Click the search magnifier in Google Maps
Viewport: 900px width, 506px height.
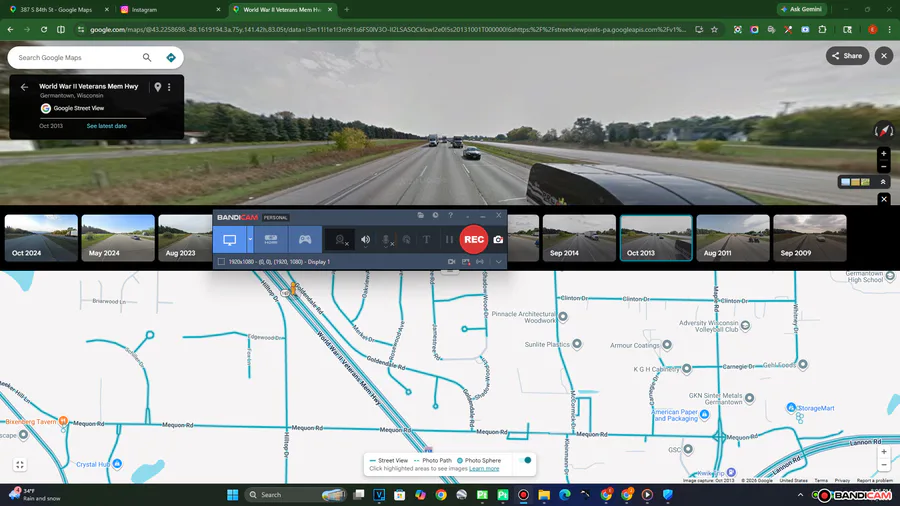click(147, 57)
